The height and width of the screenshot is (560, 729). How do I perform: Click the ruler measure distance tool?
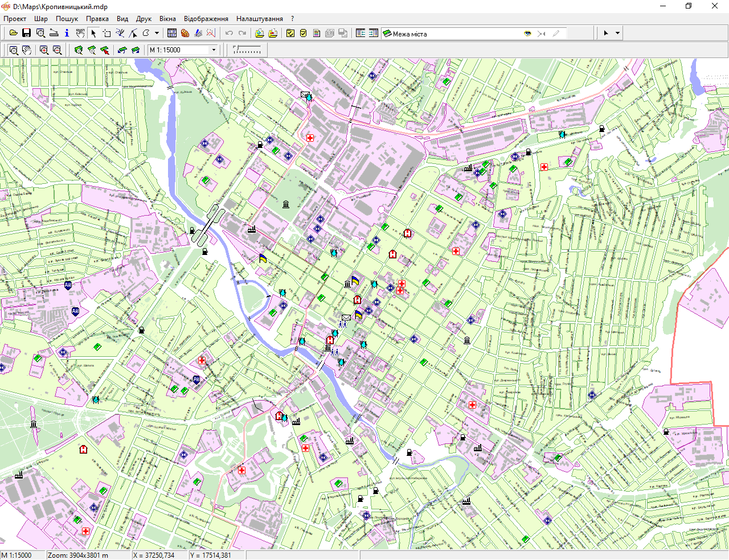(x=54, y=33)
